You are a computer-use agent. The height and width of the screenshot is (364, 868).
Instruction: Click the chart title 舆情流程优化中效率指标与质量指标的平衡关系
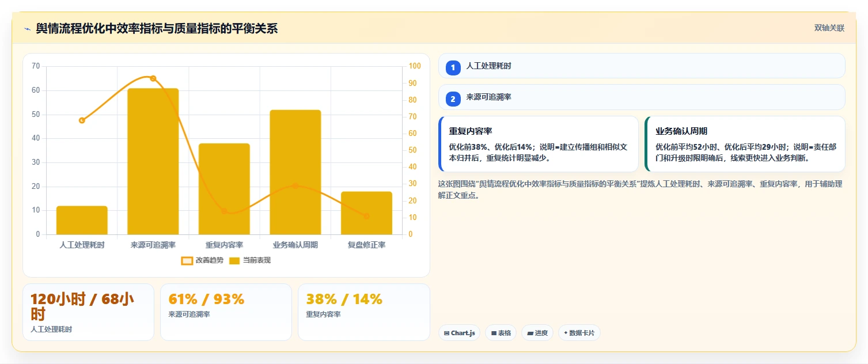tap(157, 29)
